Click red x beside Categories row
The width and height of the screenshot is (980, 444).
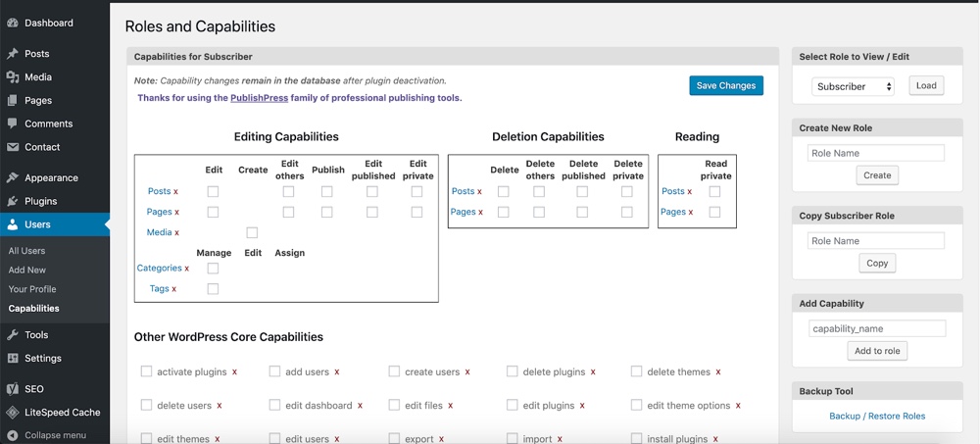click(x=186, y=269)
